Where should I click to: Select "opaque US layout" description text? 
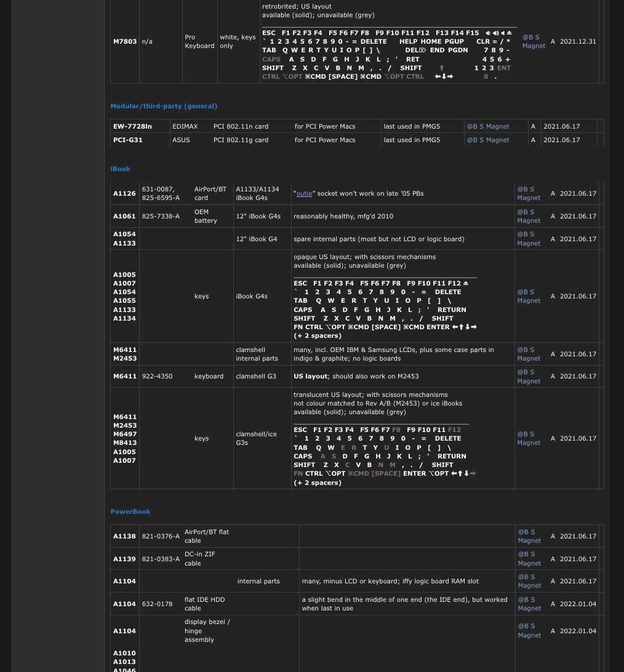(365, 257)
